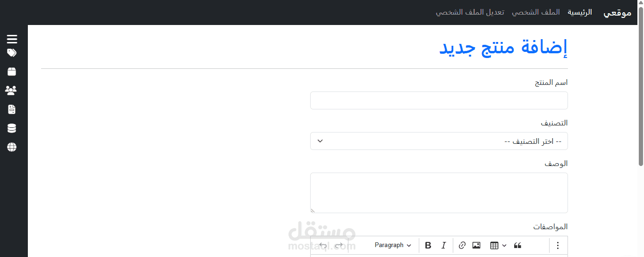Toggle bold formatting in editor
The image size is (644, 257).
[428, 245]
